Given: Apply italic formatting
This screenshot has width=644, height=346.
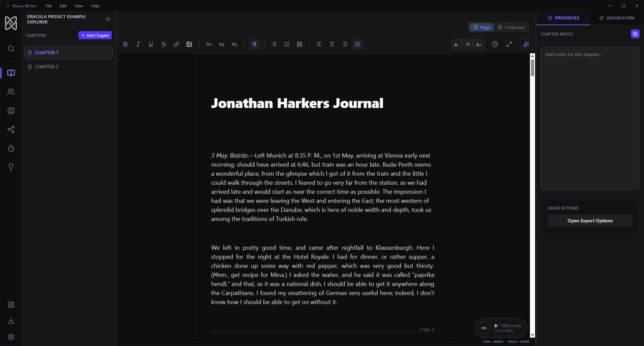Looking at the screenshot, I should (138, 44).
